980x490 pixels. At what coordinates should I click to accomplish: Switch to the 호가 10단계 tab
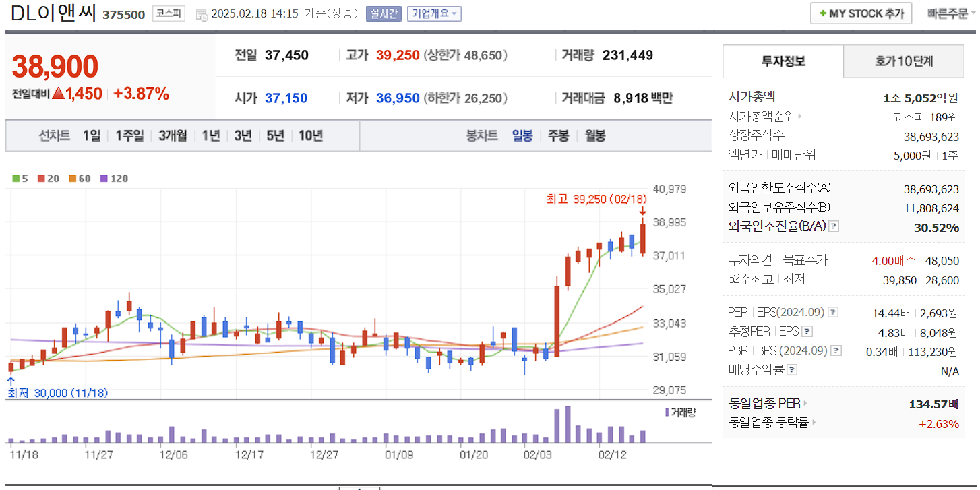pyautogui.click(x=902, y=61)
